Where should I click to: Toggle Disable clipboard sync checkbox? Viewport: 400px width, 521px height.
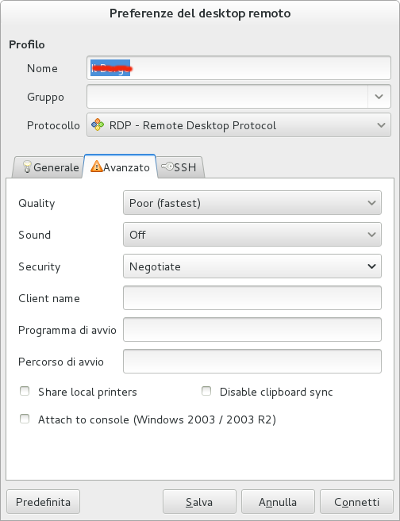coord(206,391)
